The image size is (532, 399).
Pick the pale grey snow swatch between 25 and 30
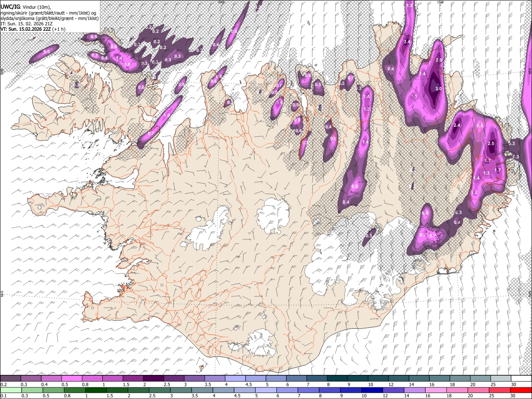point(501,378)
